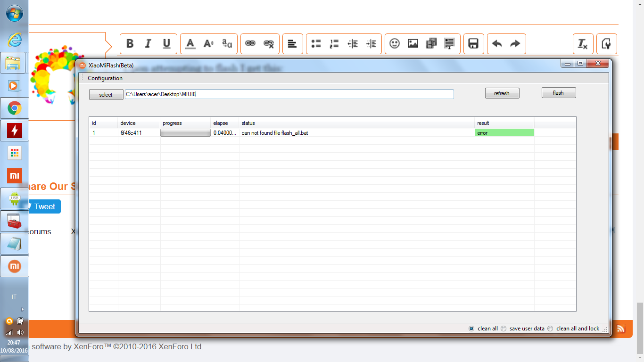The height and width of the screenshot is (362, 644).
Task: Click the flash button
Action: 559,93
